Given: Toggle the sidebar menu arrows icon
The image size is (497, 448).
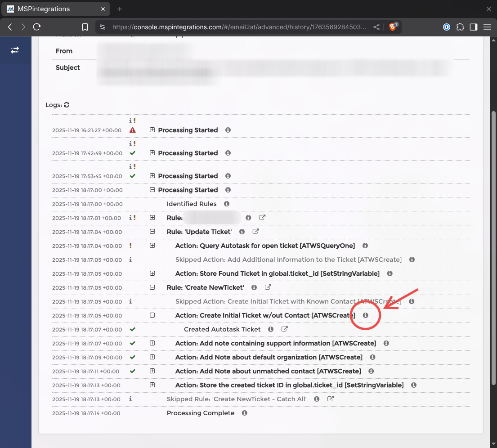Looking at the screenshot, I should coord(15,50).
